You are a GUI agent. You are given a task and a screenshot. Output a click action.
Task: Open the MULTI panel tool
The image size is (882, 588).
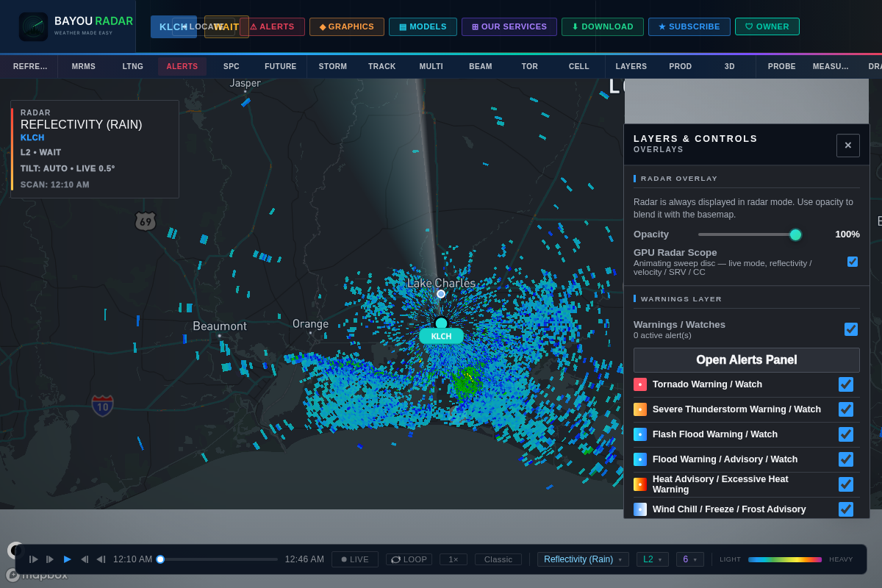coord(431,66)
